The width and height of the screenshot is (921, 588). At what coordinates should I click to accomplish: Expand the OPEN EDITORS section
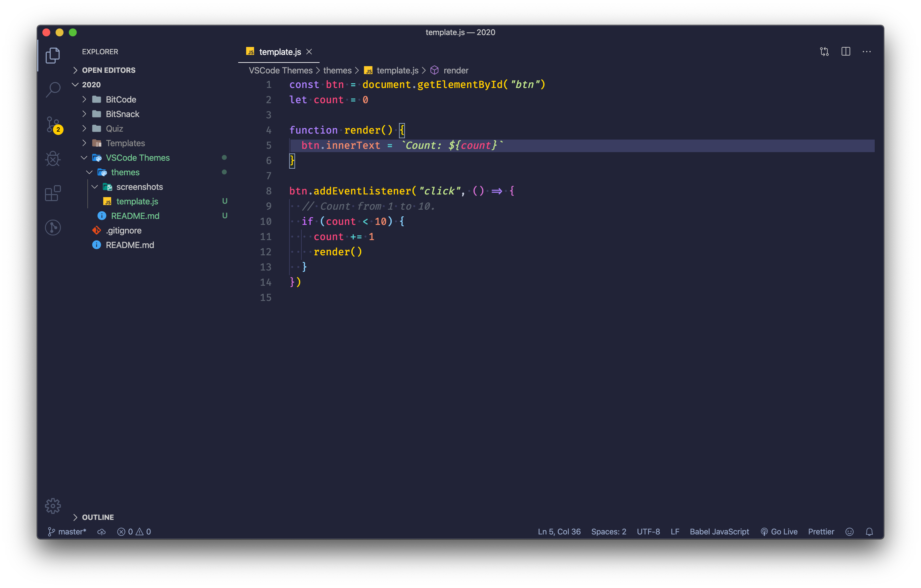(108, 70)
